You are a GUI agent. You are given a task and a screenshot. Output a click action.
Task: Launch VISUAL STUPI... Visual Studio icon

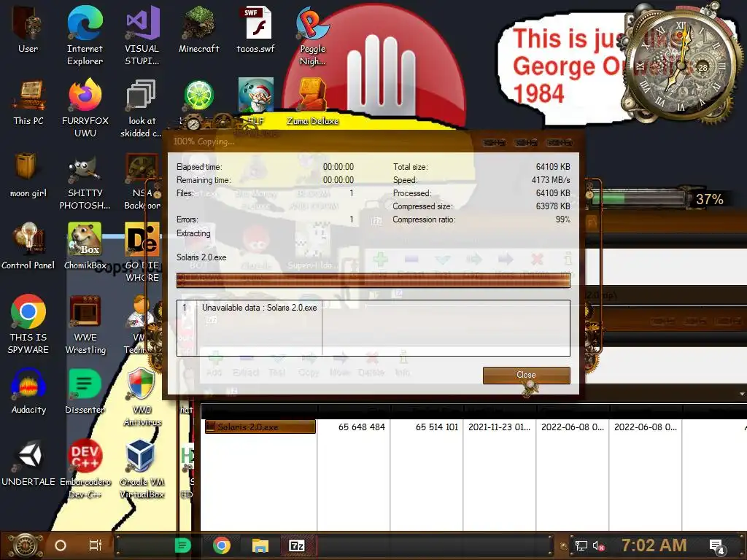(x=142, y=35)
